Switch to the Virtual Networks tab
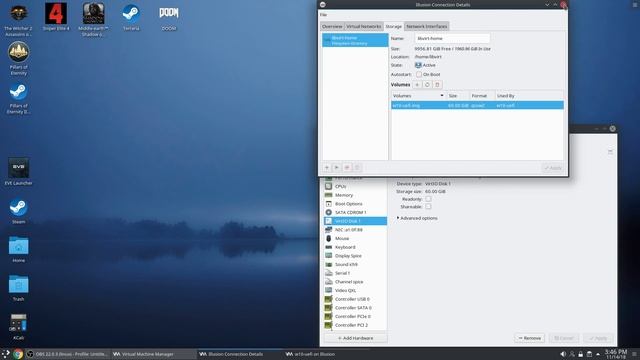The width and height of the screenshot is (640, 360). point(364,26)
